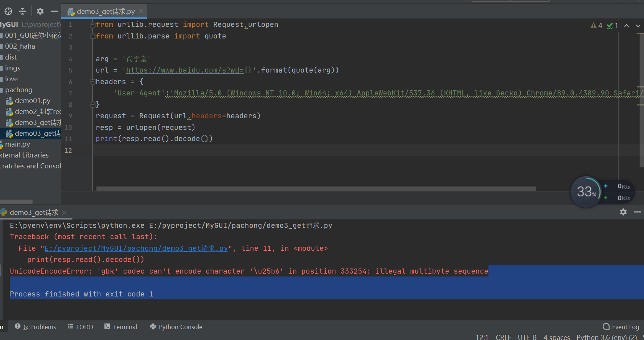This screenshot has width=644, height=340.
Task: Open the Python Console tool window
Action: [x=176, y=327]
